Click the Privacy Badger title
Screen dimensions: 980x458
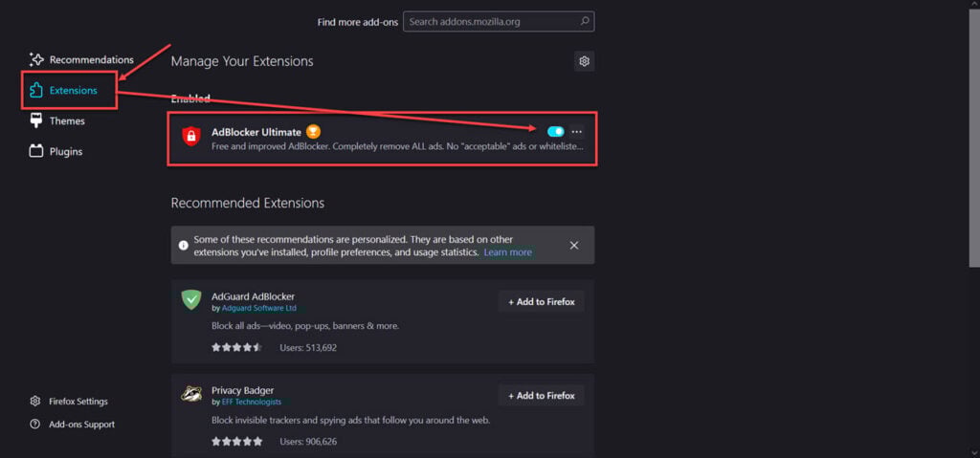coord(242,390)
